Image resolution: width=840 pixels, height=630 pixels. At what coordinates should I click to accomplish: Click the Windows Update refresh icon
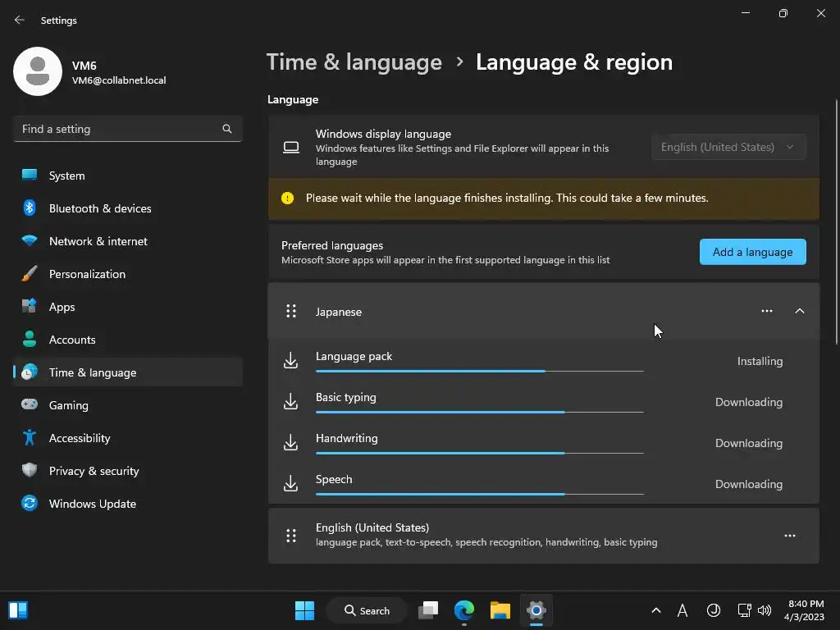tap(30, 503)
